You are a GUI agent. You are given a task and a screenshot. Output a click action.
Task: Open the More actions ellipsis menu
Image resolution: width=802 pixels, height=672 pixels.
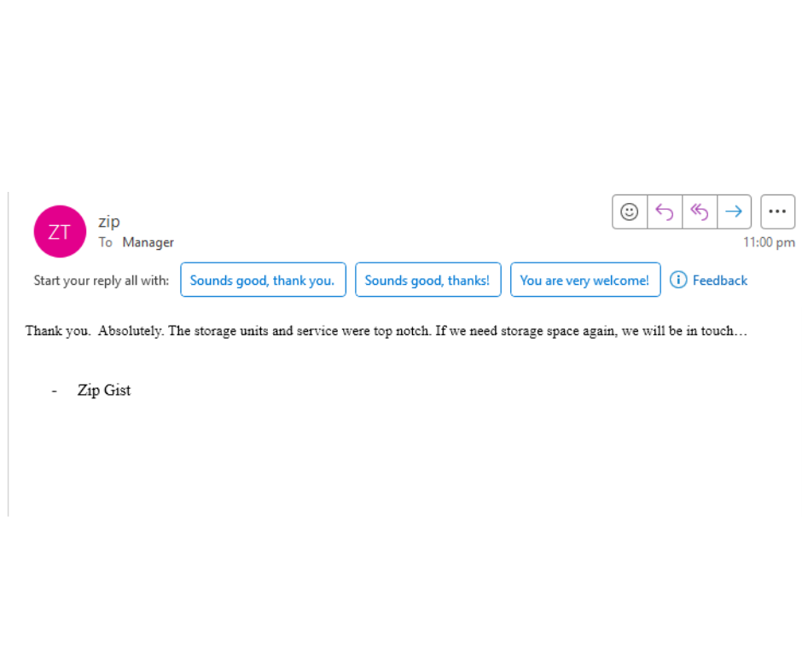pyautogui.click(x=777, y=212)
